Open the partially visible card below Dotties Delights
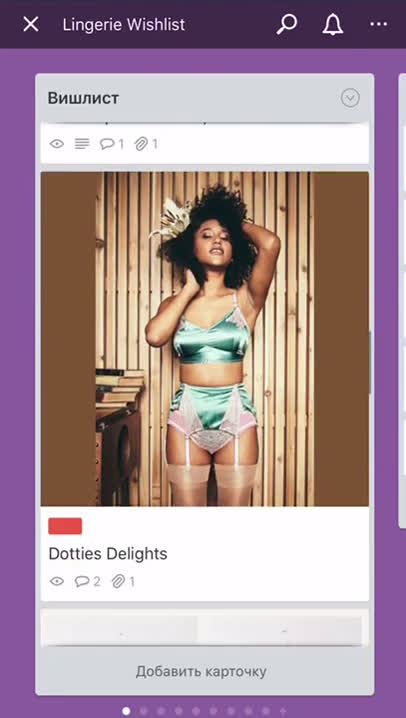The width and height of the screenshot is (406, 718). (205, 627)
